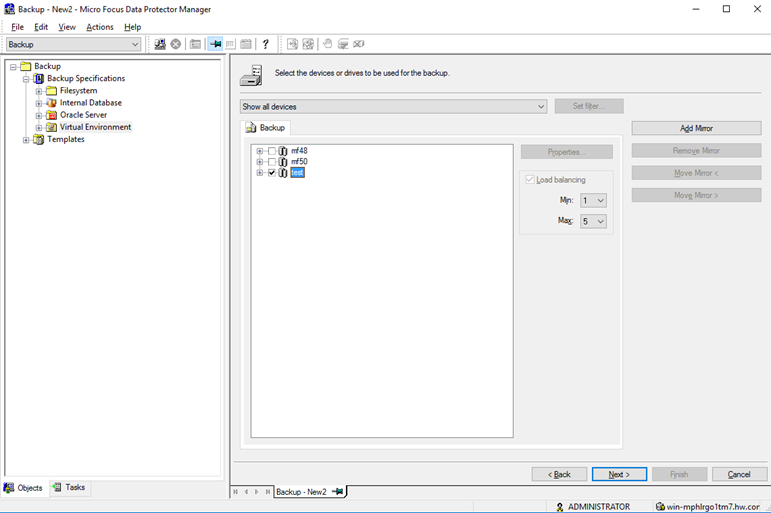771x513 pixels.
Task: Expand the mf48 device node
Action: point(260,151)
